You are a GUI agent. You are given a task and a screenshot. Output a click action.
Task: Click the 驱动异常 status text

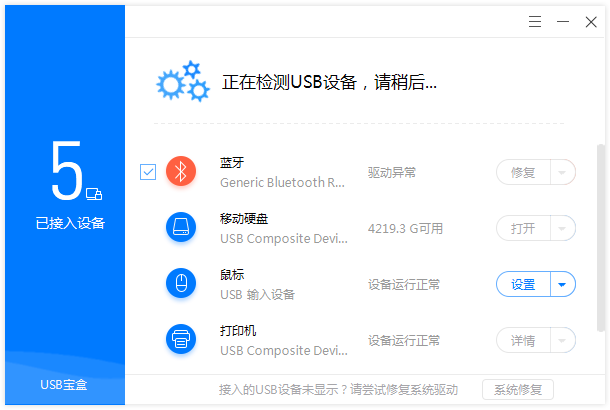click(x=392, y=172)
